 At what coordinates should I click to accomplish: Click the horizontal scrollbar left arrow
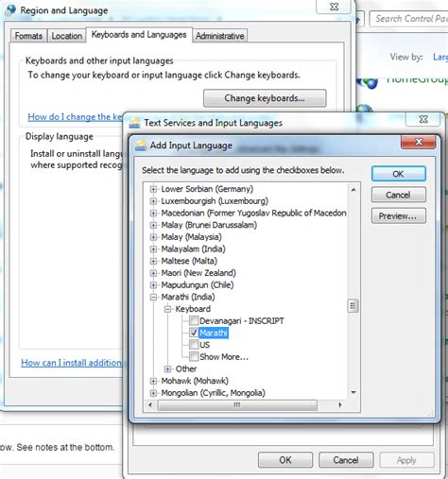point(150,404)
